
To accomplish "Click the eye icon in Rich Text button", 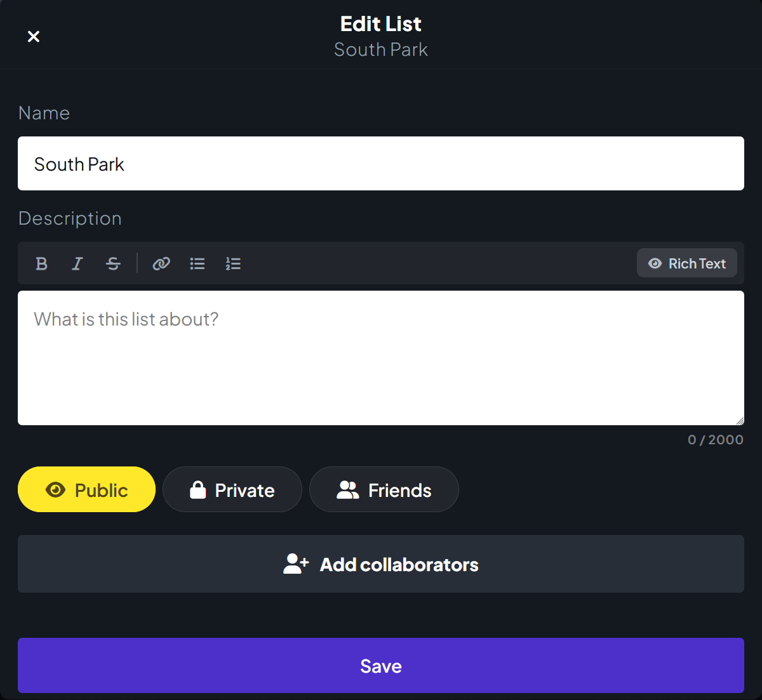I will [655, 263].
